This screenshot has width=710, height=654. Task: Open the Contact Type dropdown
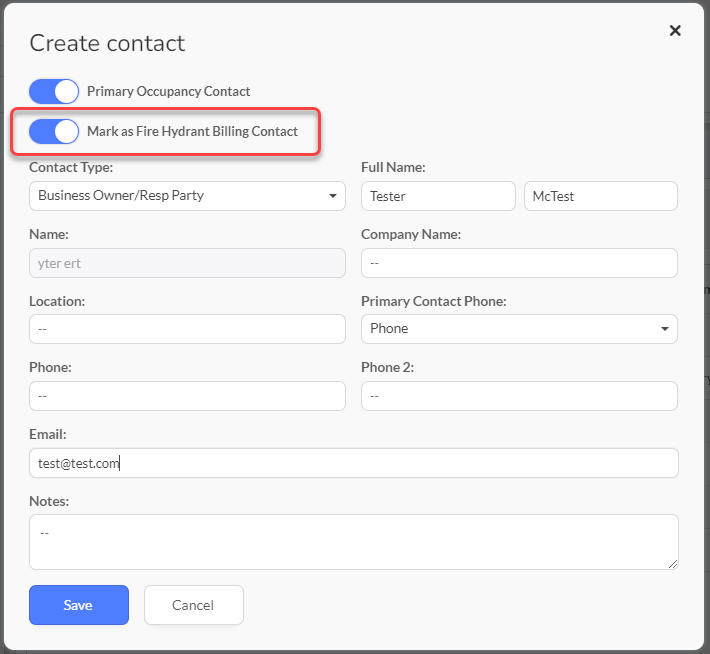click(187, 196)
